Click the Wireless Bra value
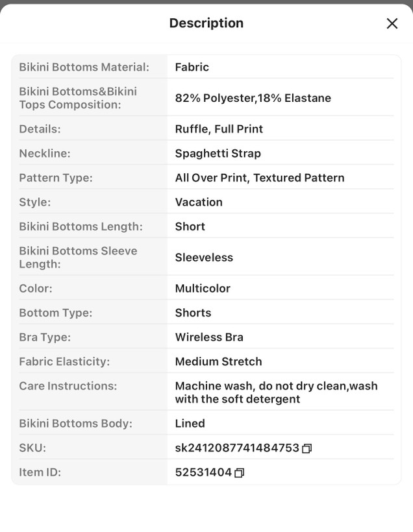 pyautogui.click(x=209, y=337)
